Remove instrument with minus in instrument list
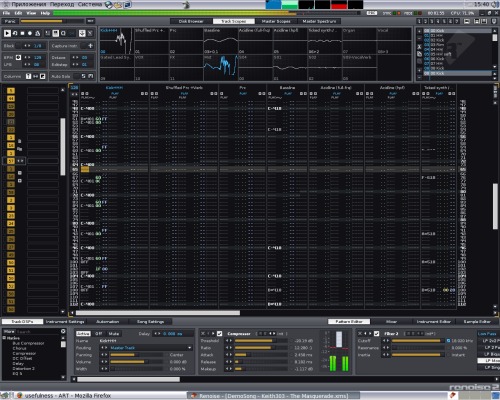The image size is (500, 400). point(419,39)
